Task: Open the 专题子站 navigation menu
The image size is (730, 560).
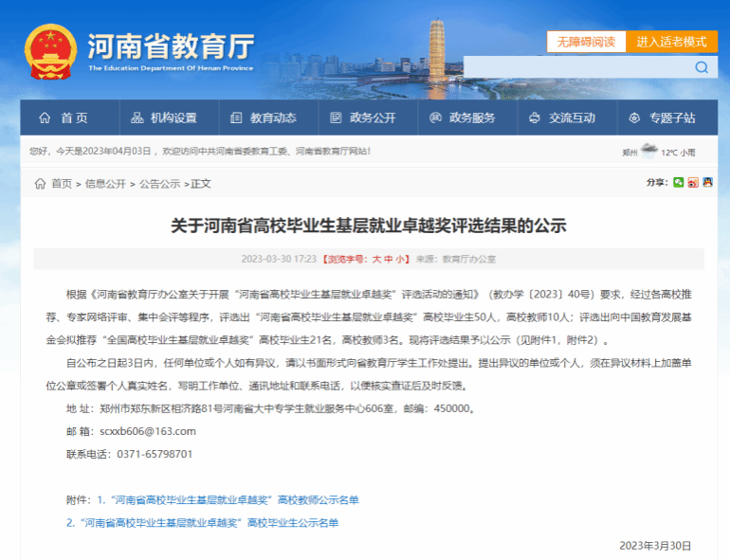Action: [662, 118]
